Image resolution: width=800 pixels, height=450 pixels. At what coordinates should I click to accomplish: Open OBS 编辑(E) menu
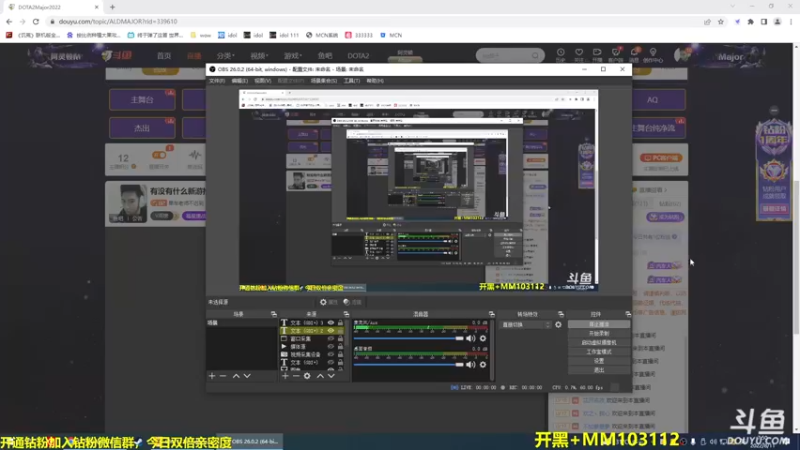240,81
